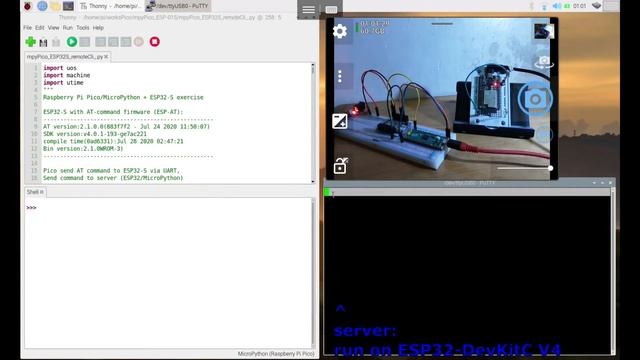Open the file manager folder icon

(55, 6)
